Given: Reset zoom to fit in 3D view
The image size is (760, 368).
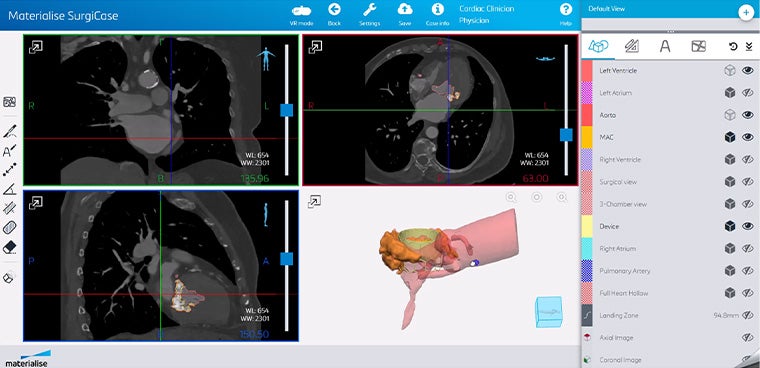Looking at the screenshot, I should point(537,197).
